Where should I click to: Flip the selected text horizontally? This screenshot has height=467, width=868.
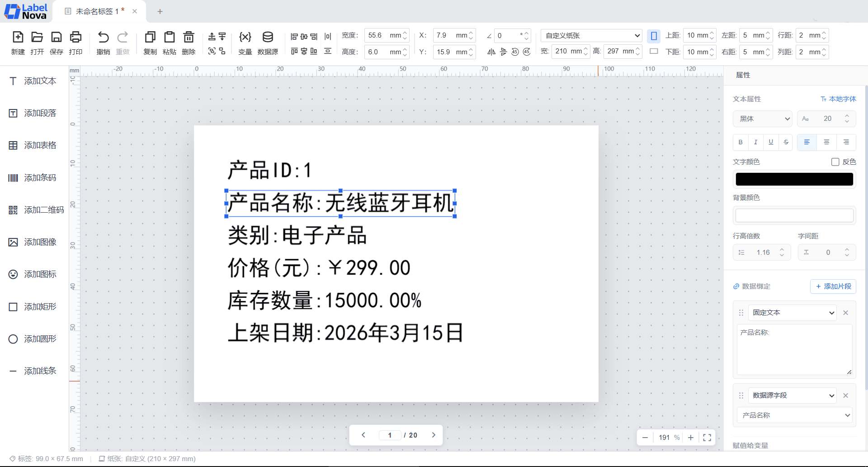pyautogui.click(x=492, y=52)
